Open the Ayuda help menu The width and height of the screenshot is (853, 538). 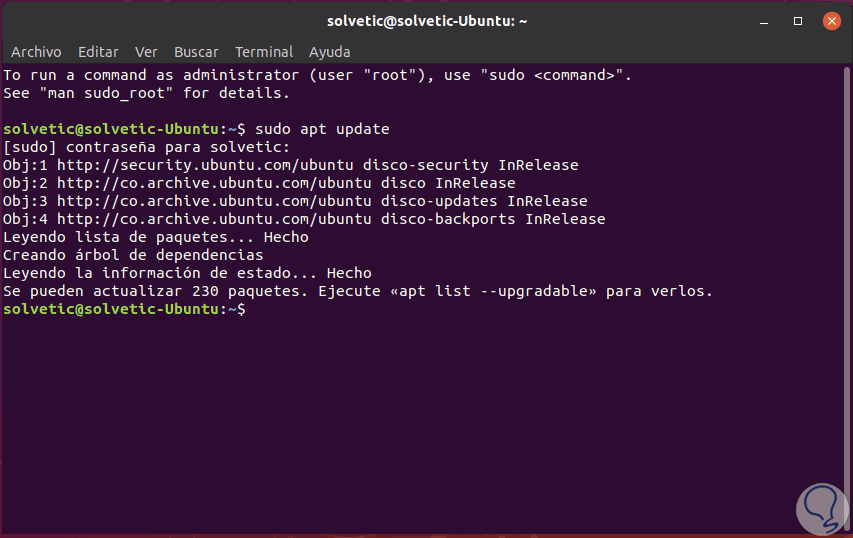click(329, 52)
